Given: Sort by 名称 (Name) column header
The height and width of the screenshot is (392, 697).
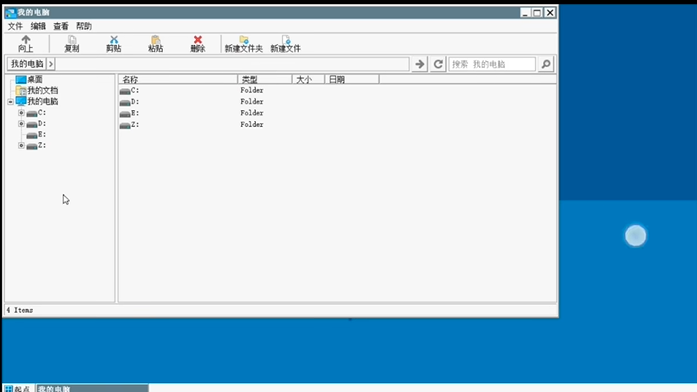Looking at the screenshot, I should click(x=178, y=80).
